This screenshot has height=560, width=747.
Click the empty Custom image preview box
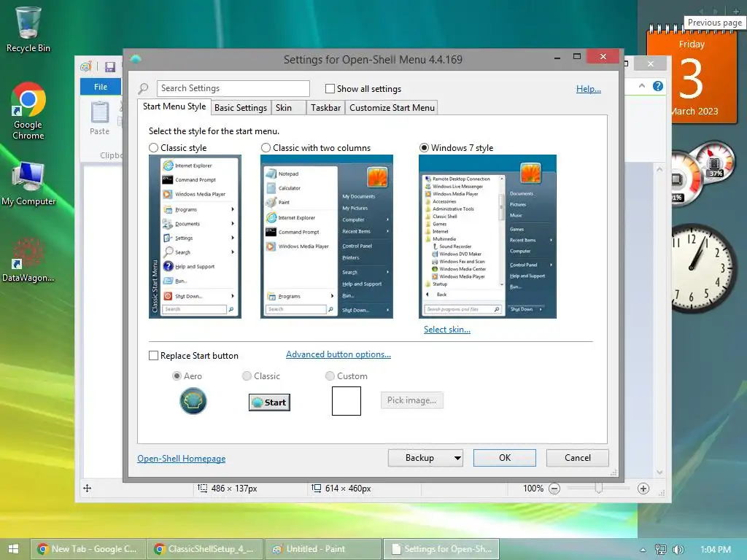point(347,401)
